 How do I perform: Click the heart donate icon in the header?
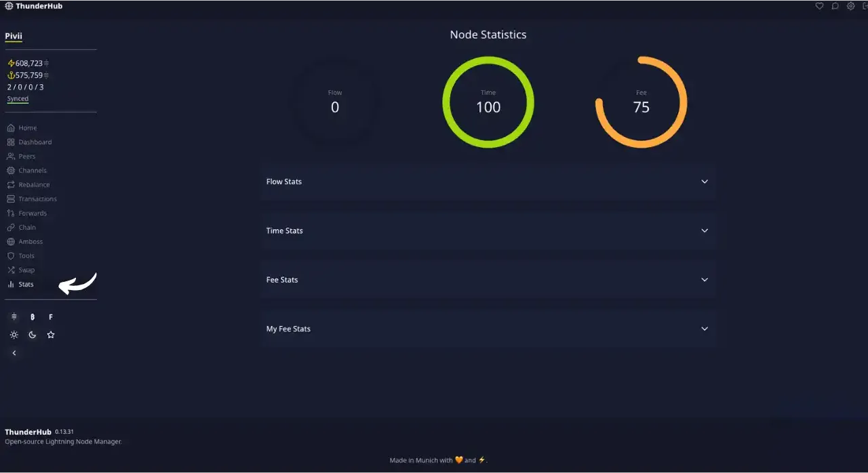point(819,6)
